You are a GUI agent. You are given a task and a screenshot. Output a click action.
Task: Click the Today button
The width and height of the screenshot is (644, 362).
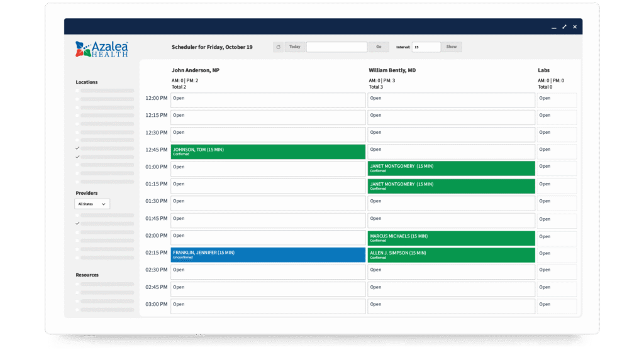pyautogui.click(x=294, y=47)
